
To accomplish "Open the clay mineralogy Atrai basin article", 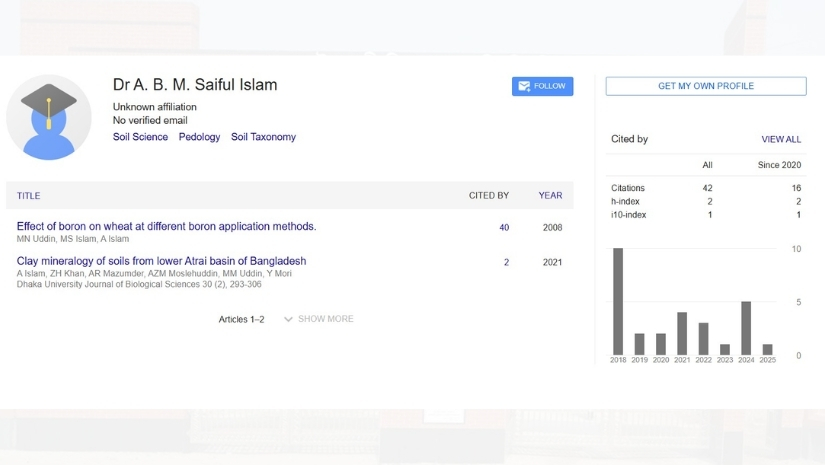I will pos(161,261).
